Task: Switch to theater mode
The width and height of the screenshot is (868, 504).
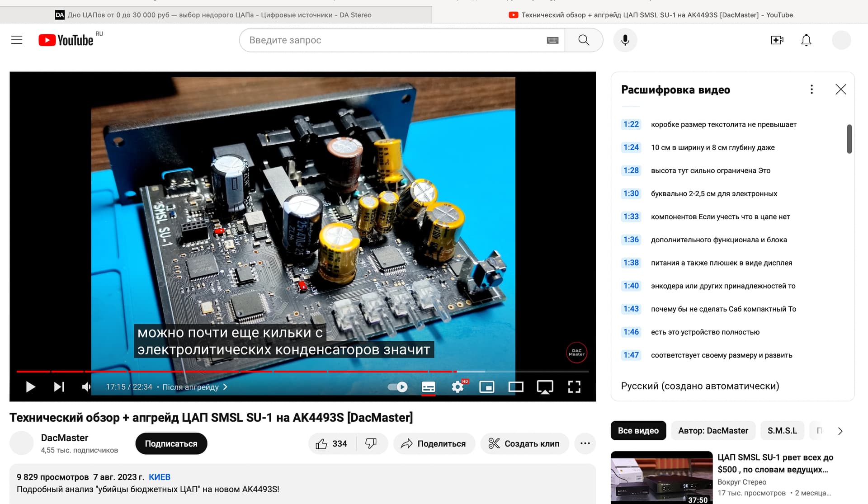Action: coord(516,387)
